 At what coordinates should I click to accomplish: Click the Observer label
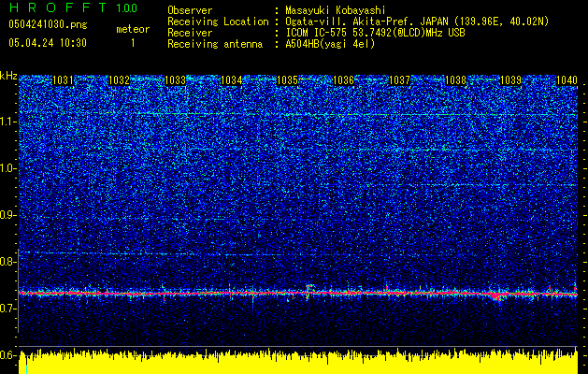click(190, 10)
